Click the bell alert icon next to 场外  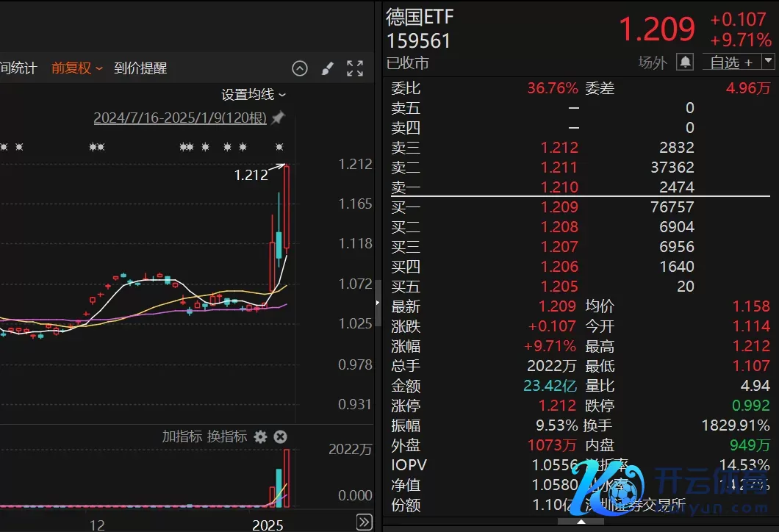coord(685,62)
